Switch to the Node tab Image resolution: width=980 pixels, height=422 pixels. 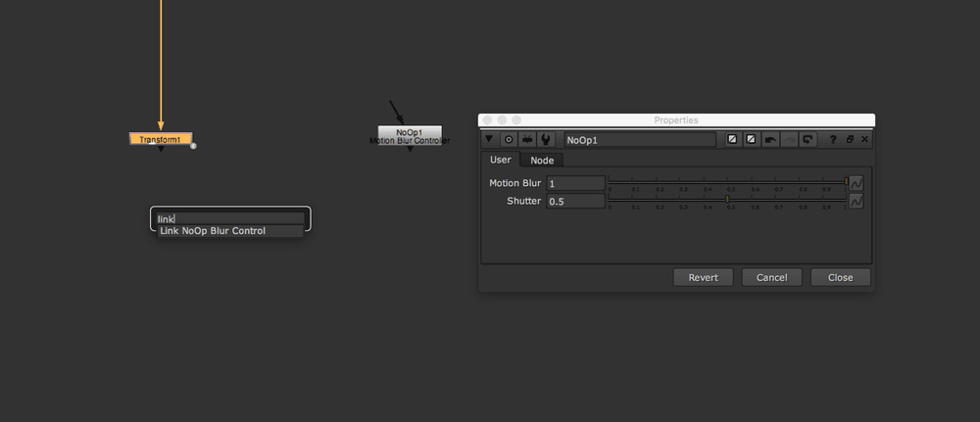(542, 161)
